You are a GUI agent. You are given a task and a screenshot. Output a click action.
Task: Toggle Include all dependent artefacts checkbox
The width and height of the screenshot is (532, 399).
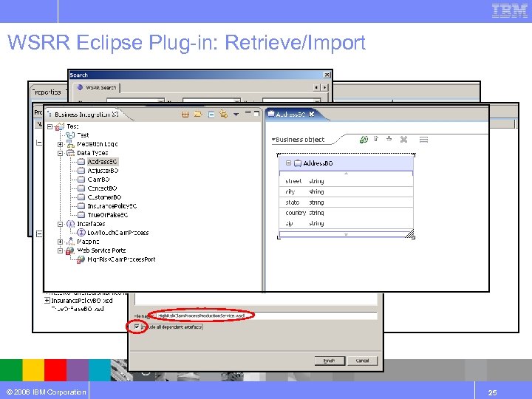coord(137,327)
